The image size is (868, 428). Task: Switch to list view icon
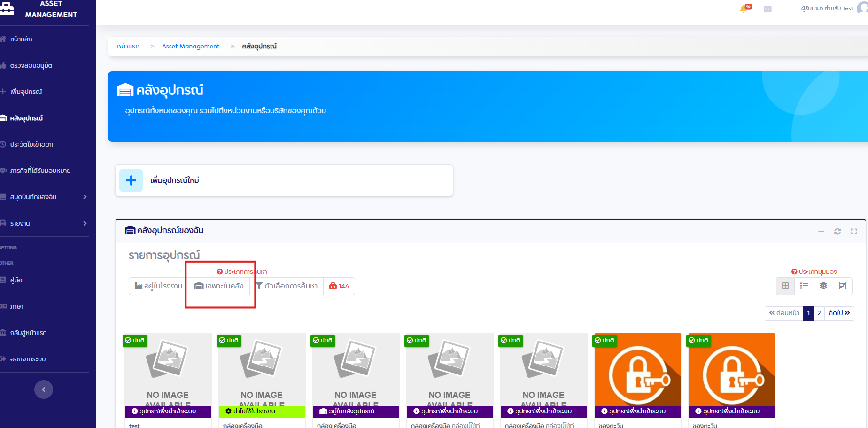click(804, 286)
